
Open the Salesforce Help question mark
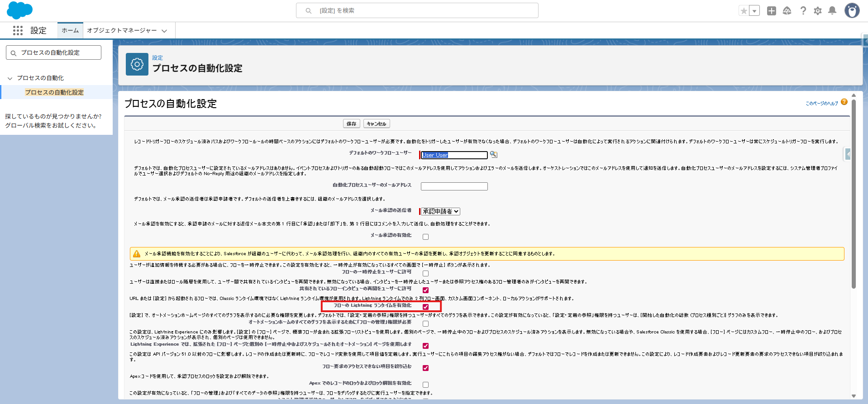click(x=803, y=11)
